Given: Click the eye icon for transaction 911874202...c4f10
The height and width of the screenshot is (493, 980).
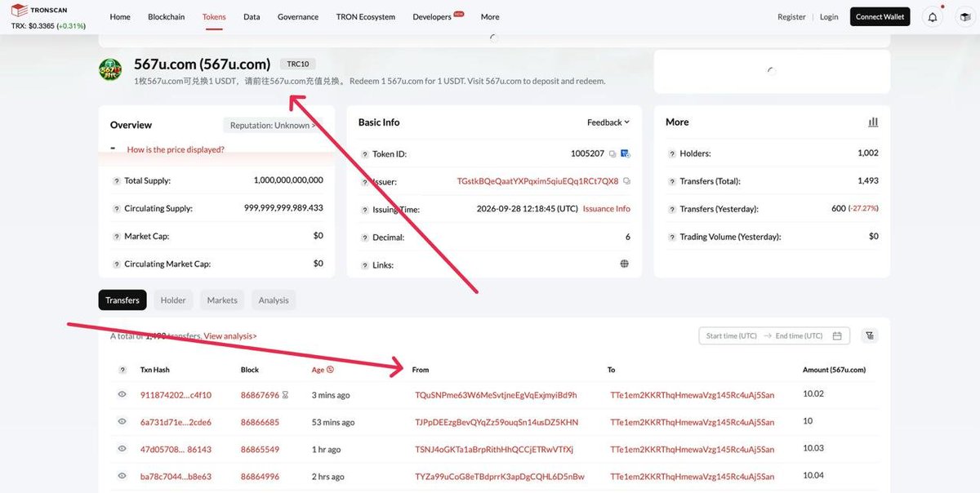Looking at the screenshot, I should (x=122, y=395).
